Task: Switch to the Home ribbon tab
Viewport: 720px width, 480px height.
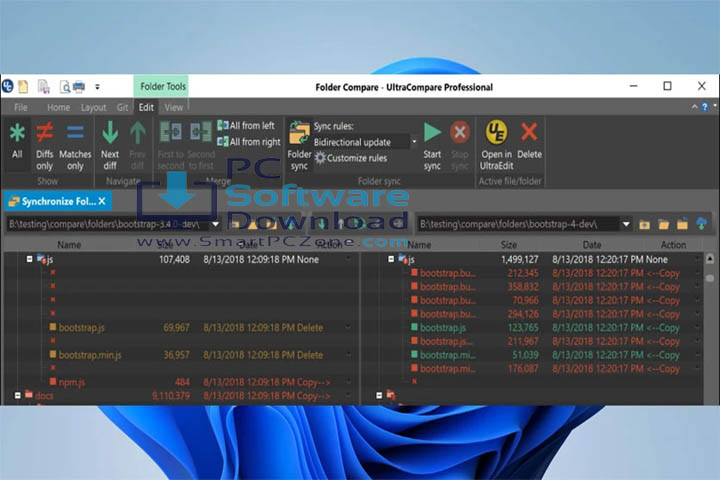Action: tap(58, 107)
